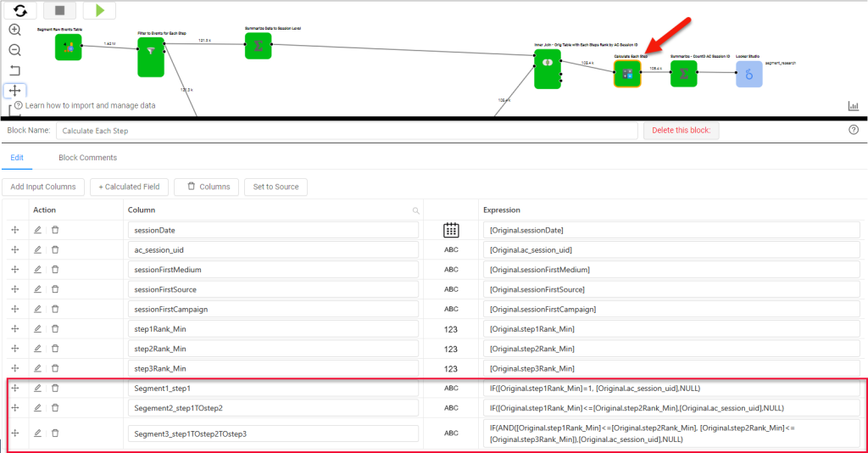This screenshot has width=868, height=453.
Task: Click the Segment3 IF(AND expression field
Action: tap(671, 433)
